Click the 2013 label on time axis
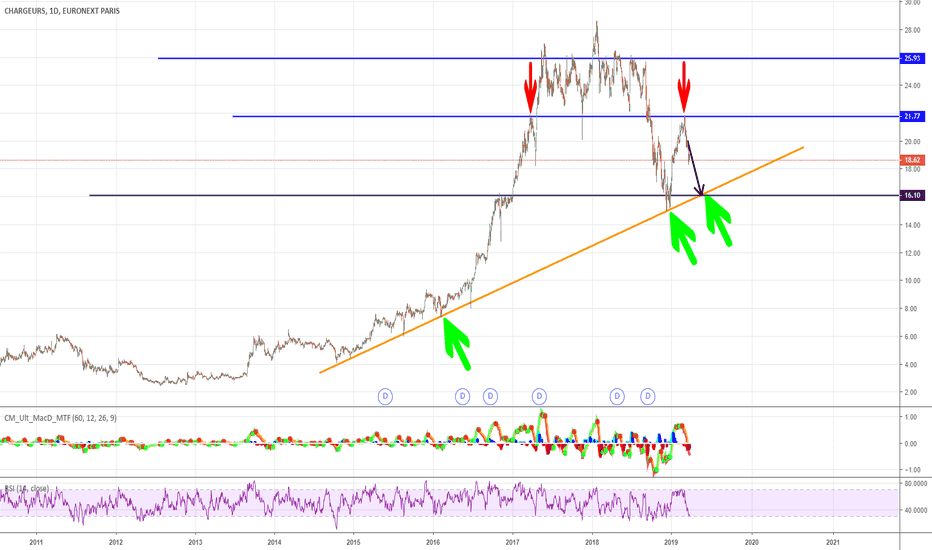 [x=195, y=542]
